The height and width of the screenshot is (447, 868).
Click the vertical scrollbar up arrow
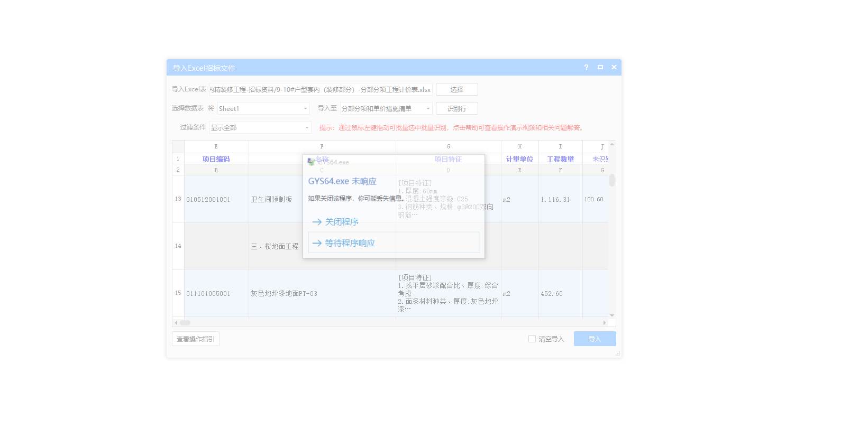tap(612, 144)
